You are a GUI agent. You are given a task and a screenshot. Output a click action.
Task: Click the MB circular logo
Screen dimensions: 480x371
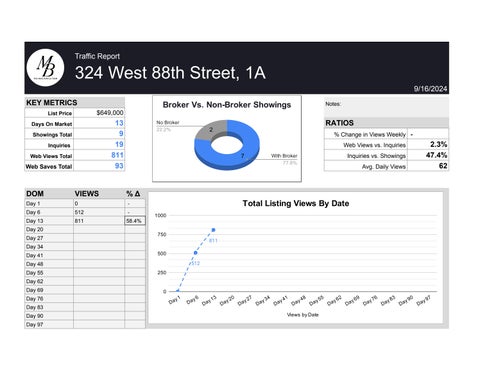pyautogui.click(x=45, y=68)
